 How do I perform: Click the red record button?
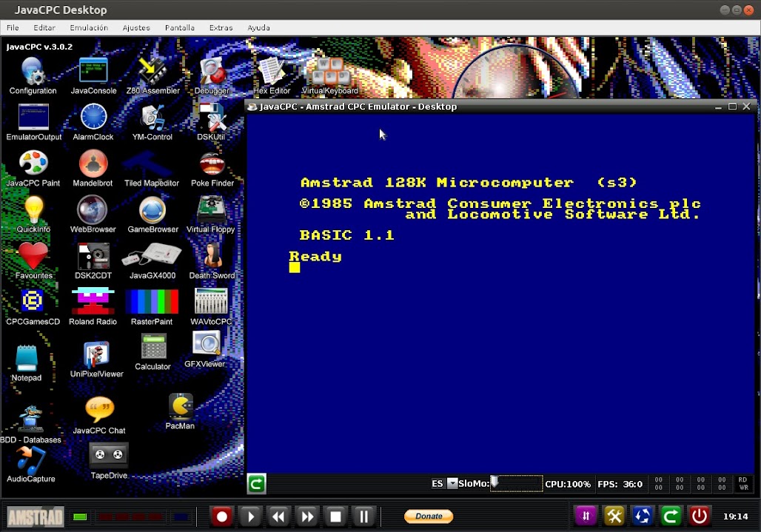pos(222,516)
